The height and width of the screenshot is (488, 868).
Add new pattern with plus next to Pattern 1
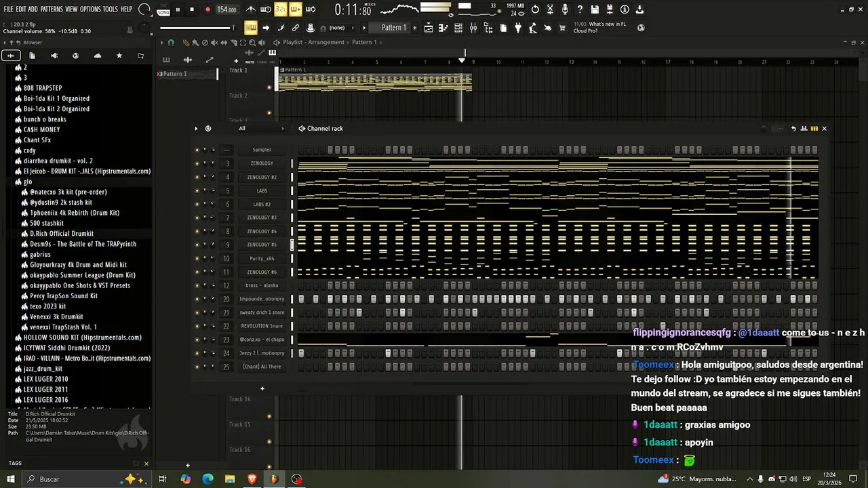coord(414,28)
